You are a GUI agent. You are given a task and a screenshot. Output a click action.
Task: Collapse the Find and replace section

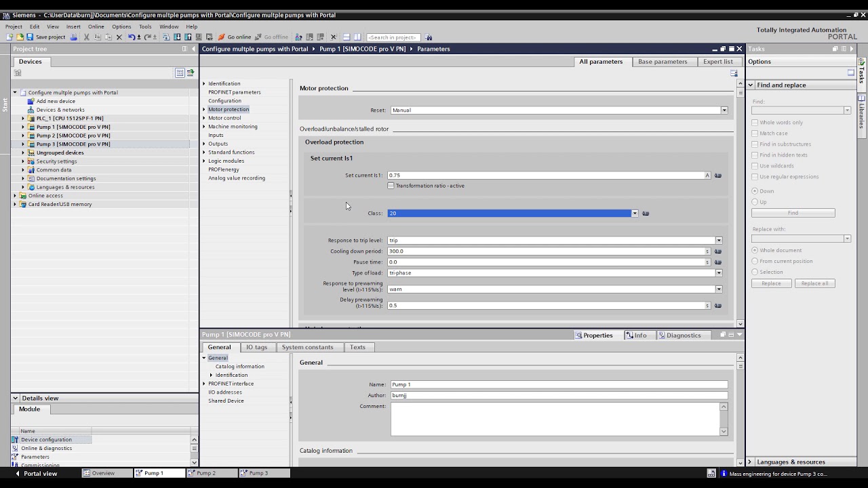tap(751, 85)
